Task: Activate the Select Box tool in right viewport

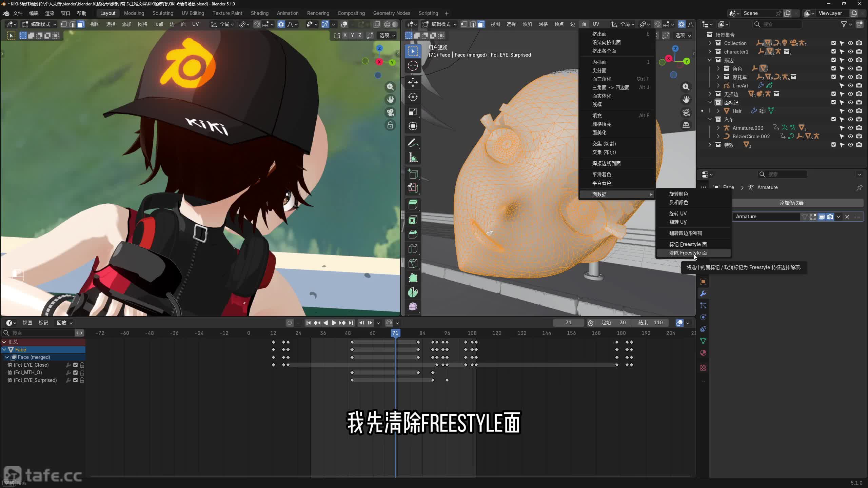Action: point(413,51)
